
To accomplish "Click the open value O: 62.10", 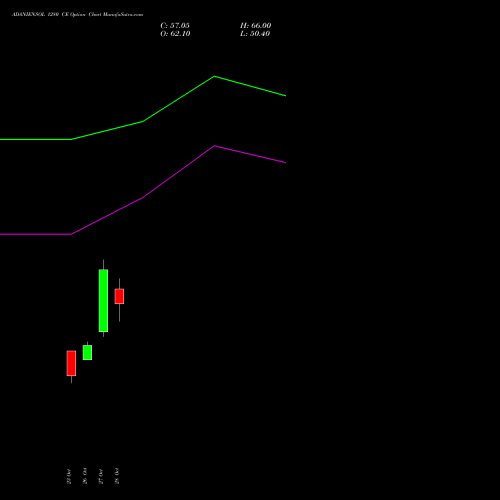I will pyautogui.click(x=175, y=34).
